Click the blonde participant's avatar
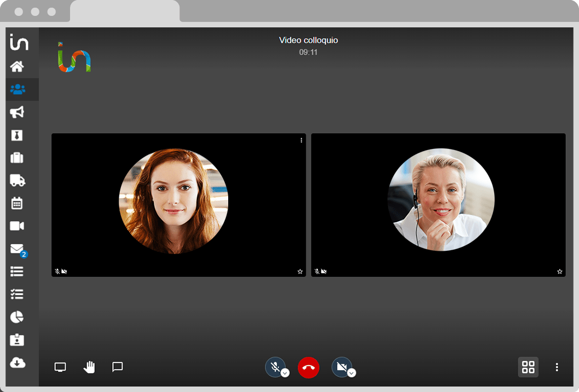Screen dimensions: 579x392 [x=441, y=199]
